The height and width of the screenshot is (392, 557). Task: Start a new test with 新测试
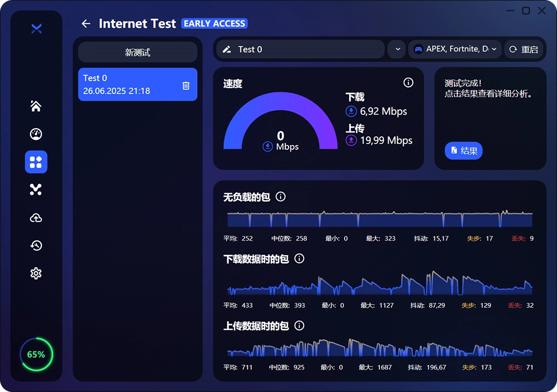click(x=138, y=52)
